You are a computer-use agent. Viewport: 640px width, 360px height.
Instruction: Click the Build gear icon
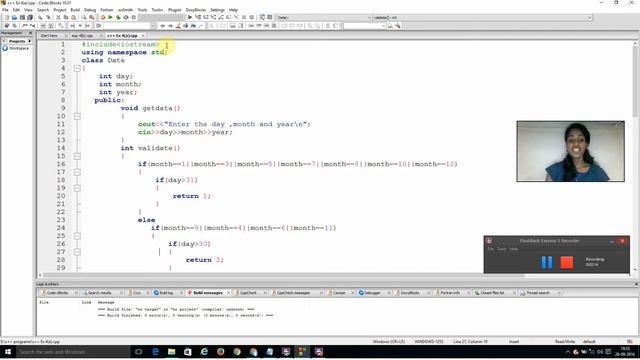click(102, 18)
